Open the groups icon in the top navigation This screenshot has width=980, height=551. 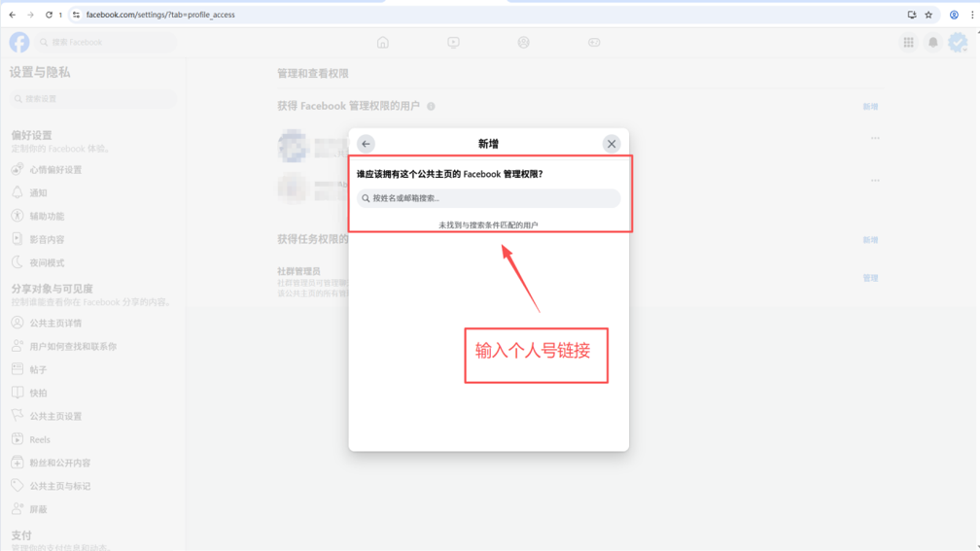[x=523, y=43]
